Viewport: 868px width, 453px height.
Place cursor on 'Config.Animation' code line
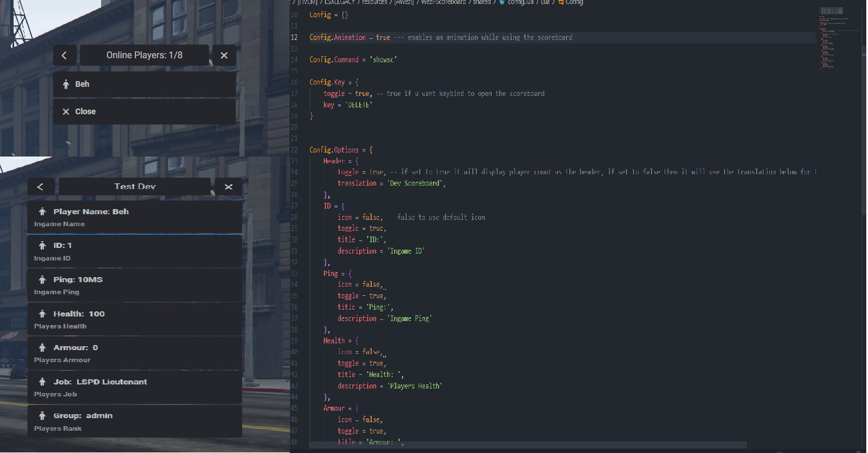441,38
